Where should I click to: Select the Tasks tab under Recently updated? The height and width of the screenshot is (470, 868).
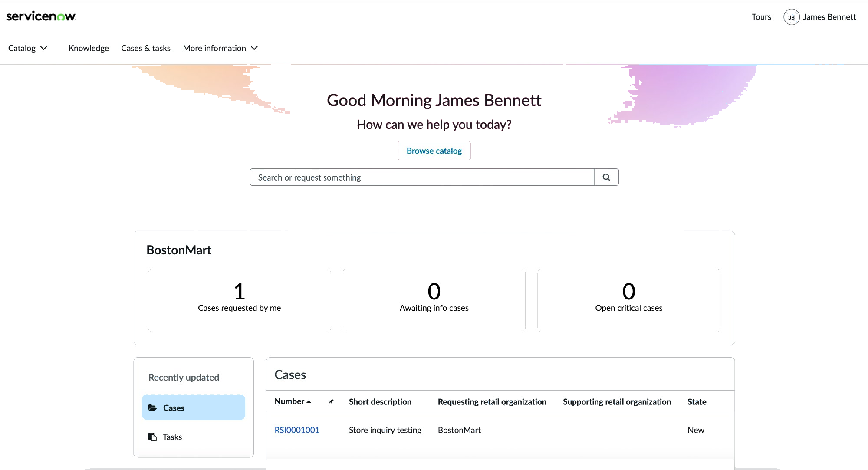[x=194, y=437]
